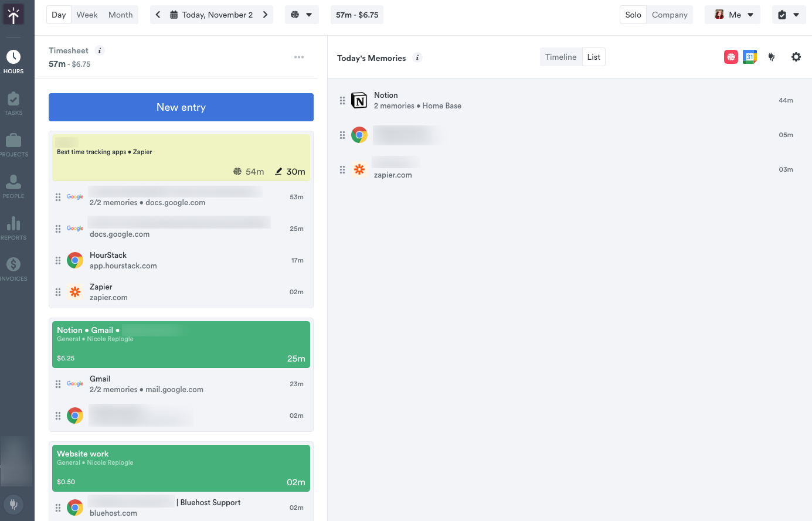View Reports from the sidebar

tap(13, 228)
